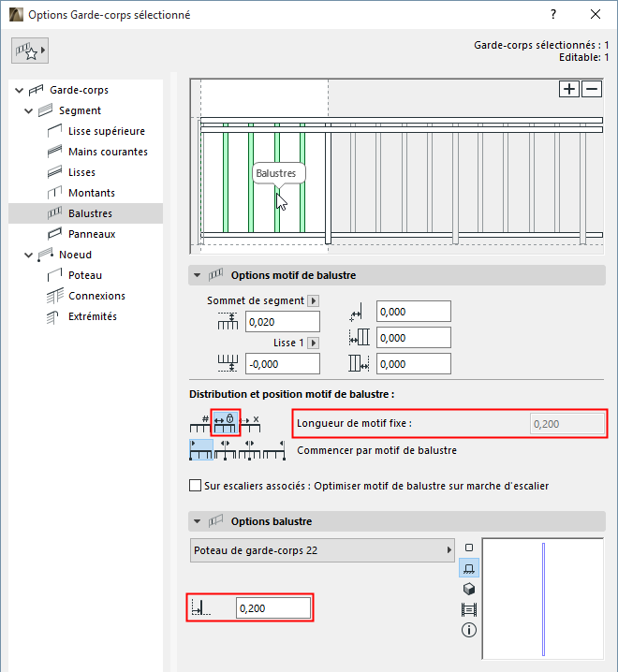The image size is (618, 672).
Task: Select Extrémités under Noeud
Action: [x=92, y=316]
